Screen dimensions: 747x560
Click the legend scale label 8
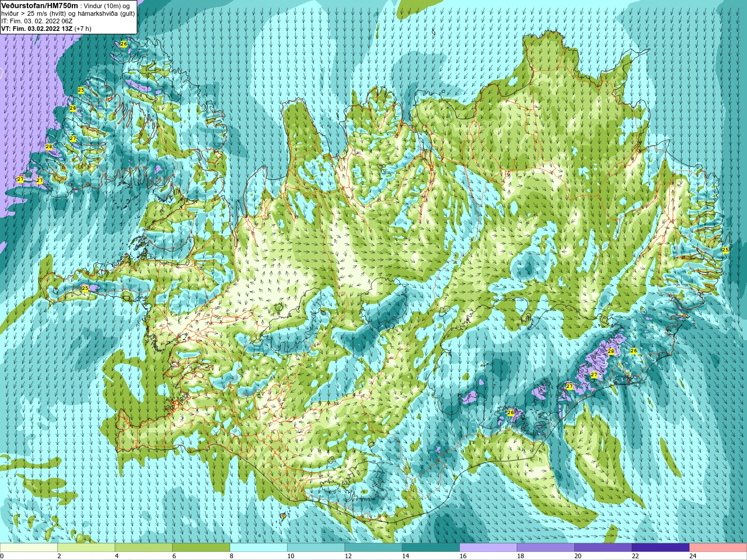[x=231, y=556]
